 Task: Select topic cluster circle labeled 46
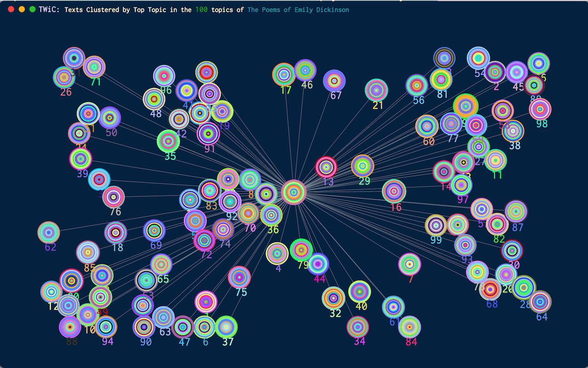tap(305, 71)
